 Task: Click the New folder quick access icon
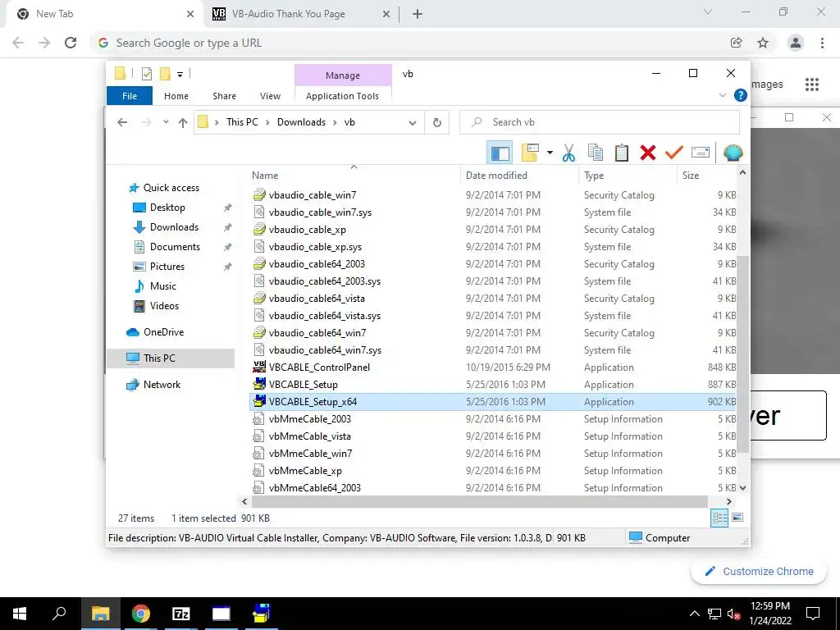point(165,73)
